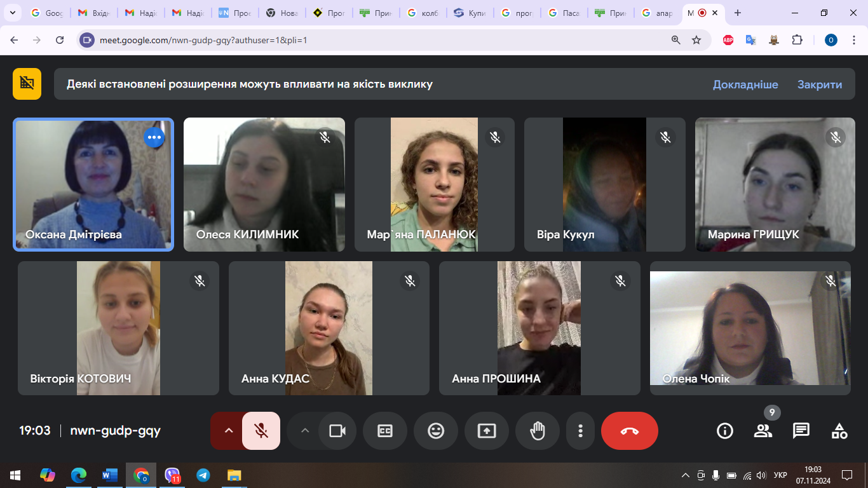Viewport: 868px width, 488px height.
Task: Show the participants list
Action: click(763, 431)
